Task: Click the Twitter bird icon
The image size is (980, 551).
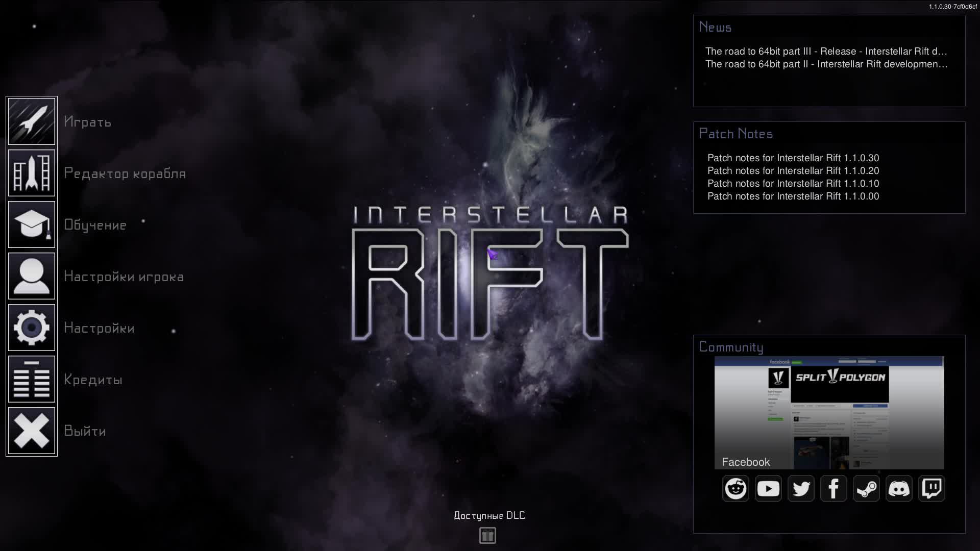Action: [x=801, y=489]
